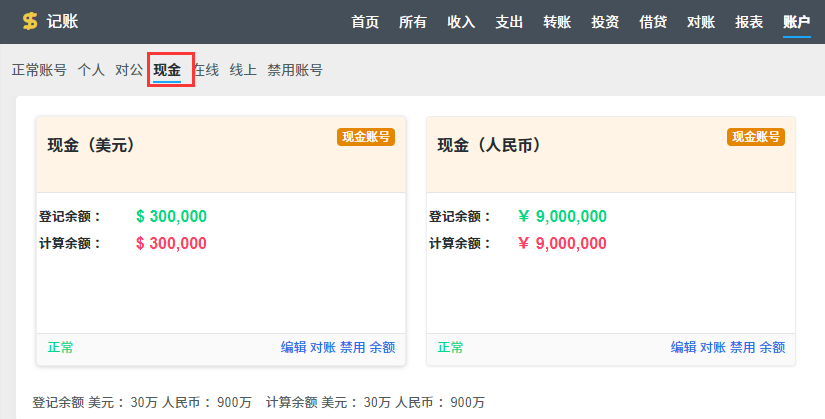Viewport: 825px width, 419px height.
Task: Edit the 现金（美元） account
Action: click(x=293, y=347)
